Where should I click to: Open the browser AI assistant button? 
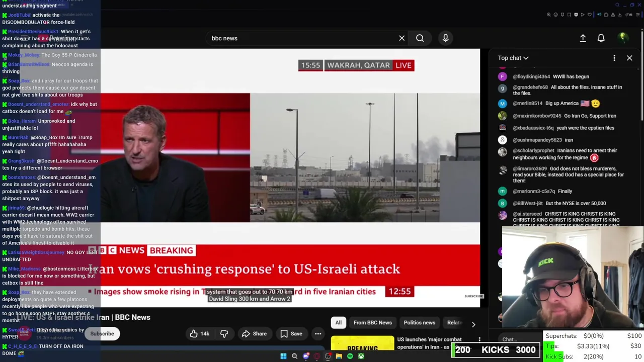coord(629,15)
